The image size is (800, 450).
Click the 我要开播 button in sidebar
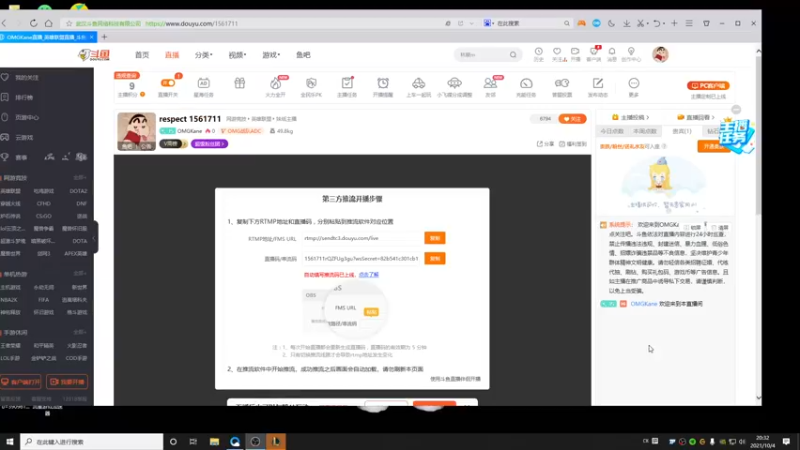67,382
